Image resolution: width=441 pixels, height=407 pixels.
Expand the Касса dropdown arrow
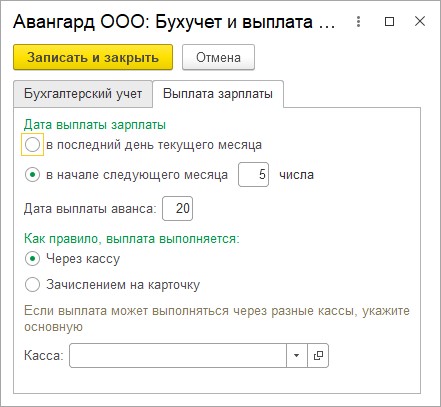pos(297,355)
